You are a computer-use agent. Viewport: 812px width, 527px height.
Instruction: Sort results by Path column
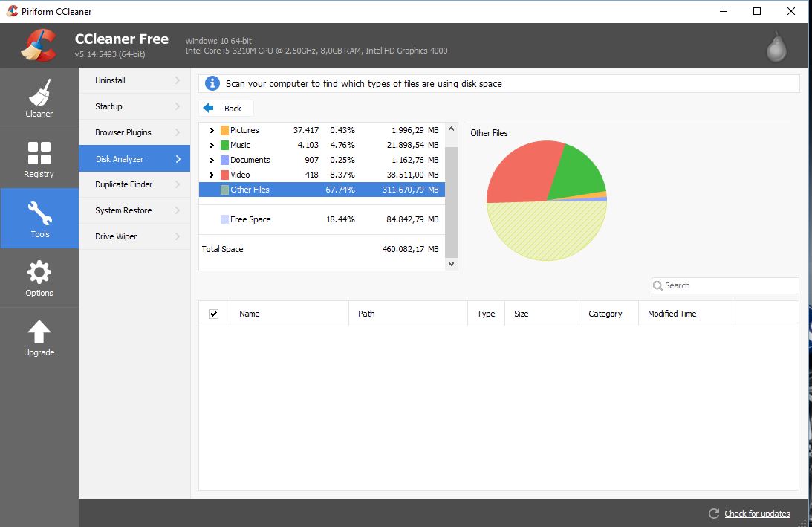tap(408, 314)
